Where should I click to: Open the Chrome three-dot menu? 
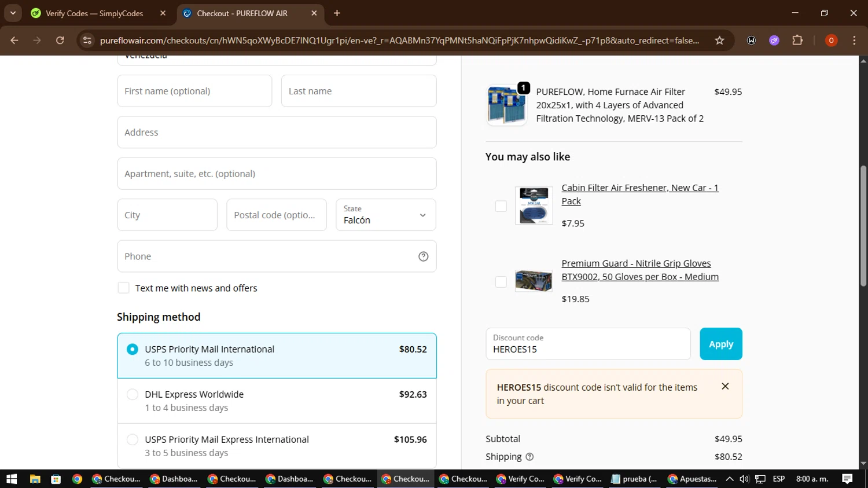coord(854,40)
